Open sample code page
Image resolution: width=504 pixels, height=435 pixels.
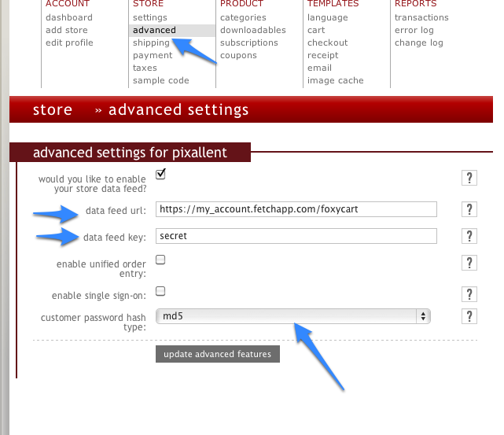pos(160,80)
